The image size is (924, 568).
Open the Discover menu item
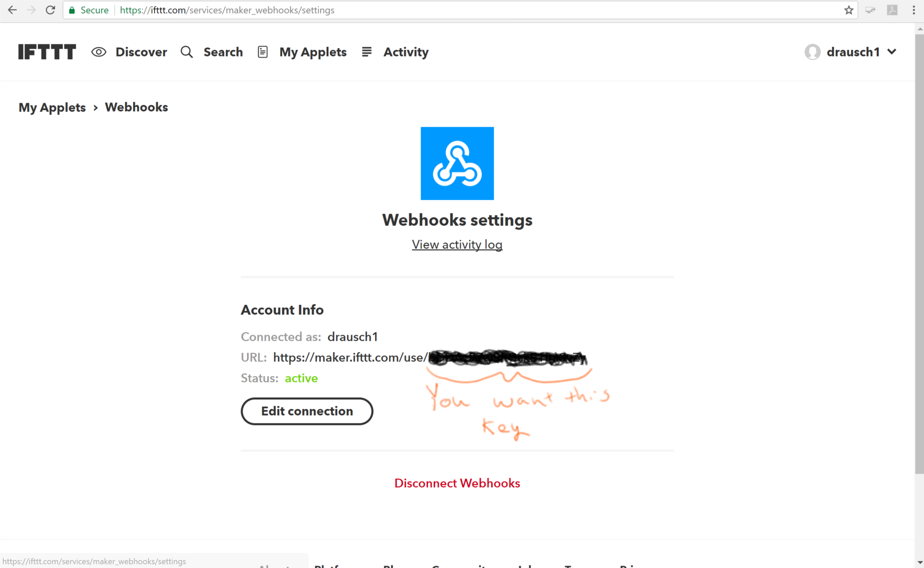[142, 52]
